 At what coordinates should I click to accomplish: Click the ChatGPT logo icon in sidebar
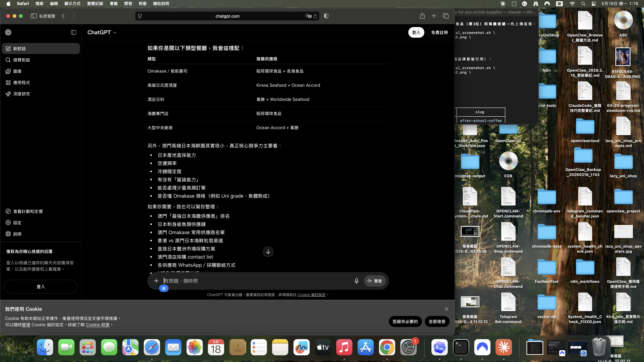pyautogui.click(x=8, y=32)
